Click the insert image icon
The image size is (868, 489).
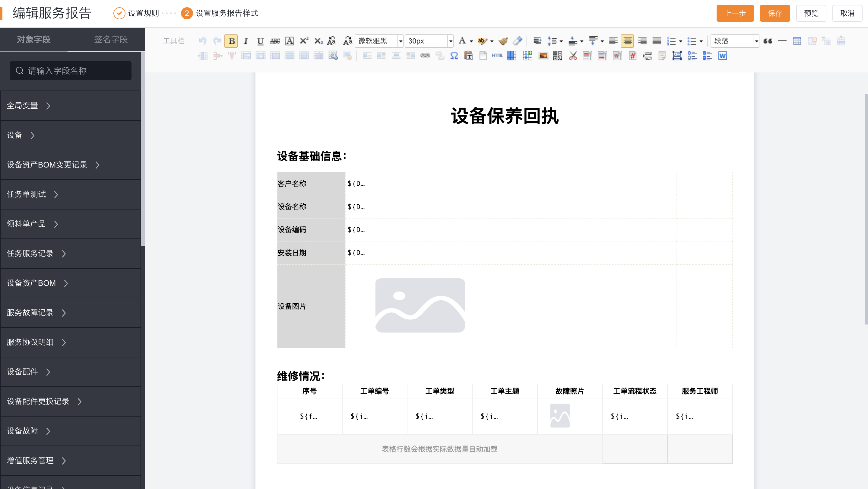pos(543,56)
